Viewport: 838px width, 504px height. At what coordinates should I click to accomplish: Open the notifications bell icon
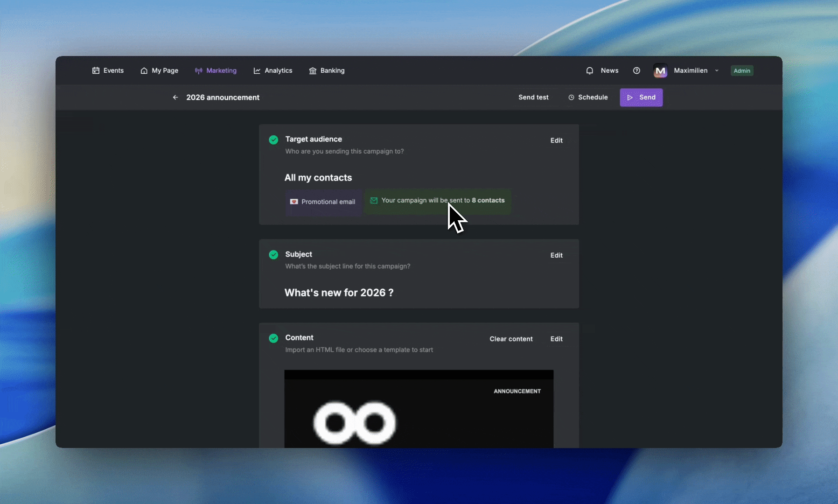(x=590, y=70)
